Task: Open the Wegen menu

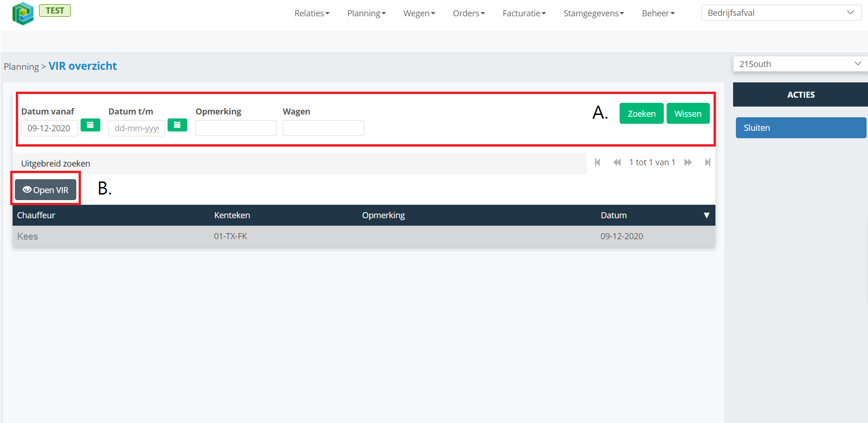Action: pyautogui.click(x=419, y=13)
